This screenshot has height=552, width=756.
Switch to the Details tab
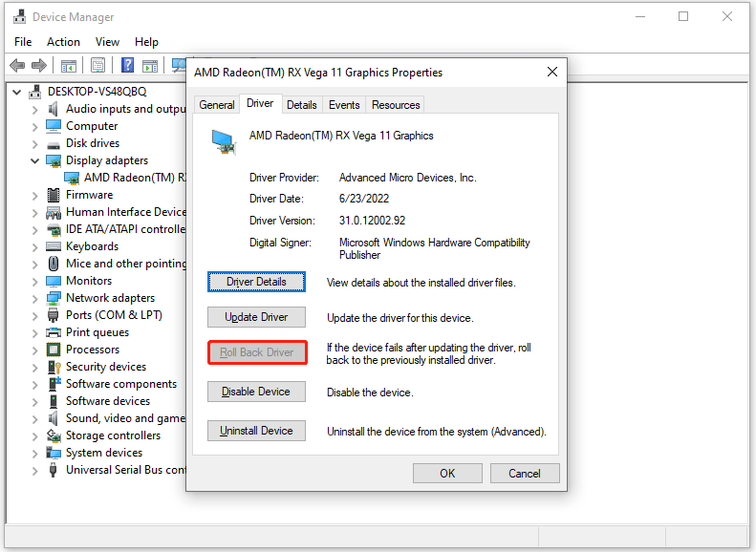(x=301, y=104)
